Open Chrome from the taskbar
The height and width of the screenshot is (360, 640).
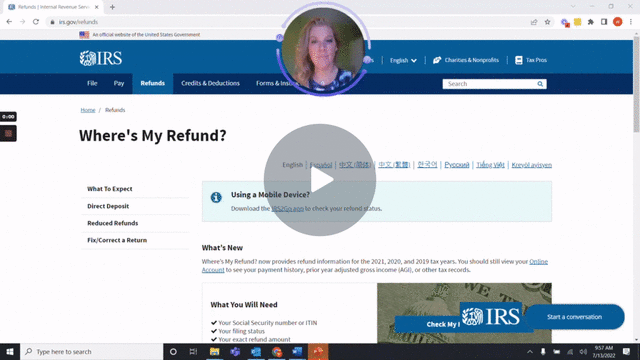click(277, 351)
